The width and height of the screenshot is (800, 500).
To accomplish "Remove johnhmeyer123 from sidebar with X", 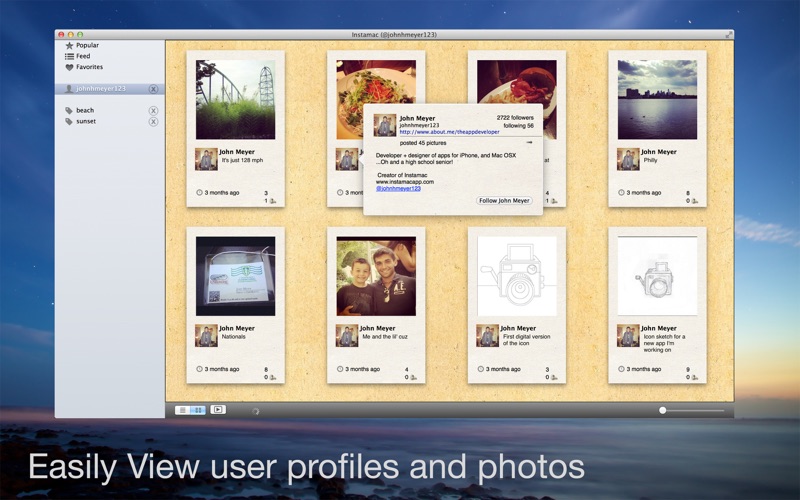I will pos(153,89).
